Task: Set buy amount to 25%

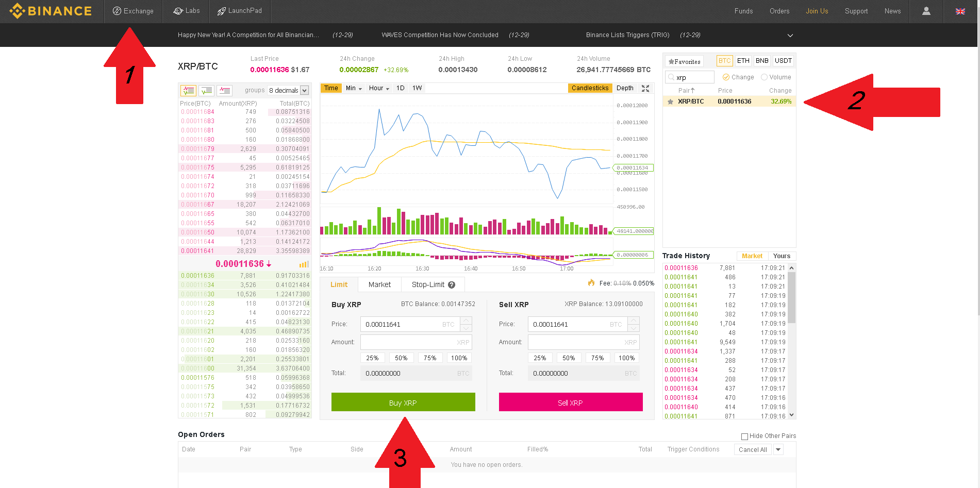Action: pyautogui.click(x=372, y=358)
